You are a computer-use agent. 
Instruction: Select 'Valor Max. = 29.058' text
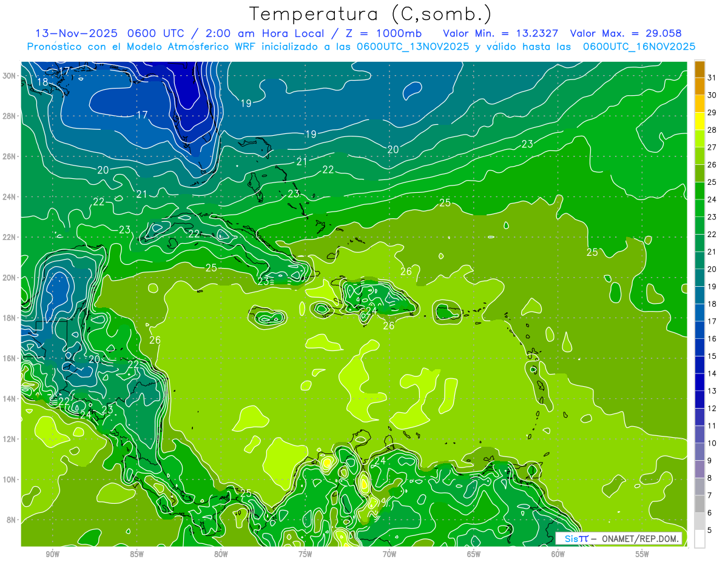(626, 33)
